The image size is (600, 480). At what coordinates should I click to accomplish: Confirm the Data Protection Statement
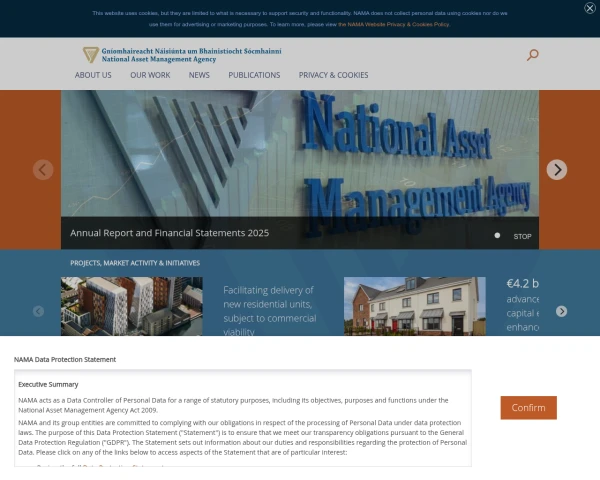528,408
